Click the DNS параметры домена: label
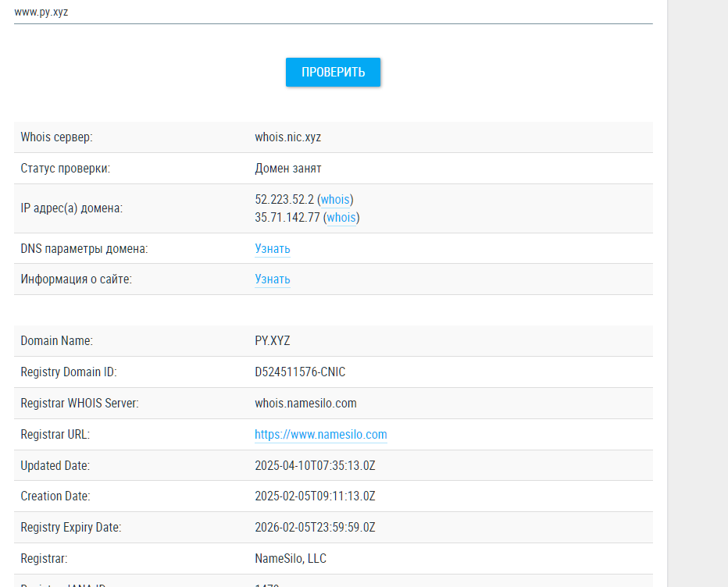The image size is (728, 587). click(84, 249)
